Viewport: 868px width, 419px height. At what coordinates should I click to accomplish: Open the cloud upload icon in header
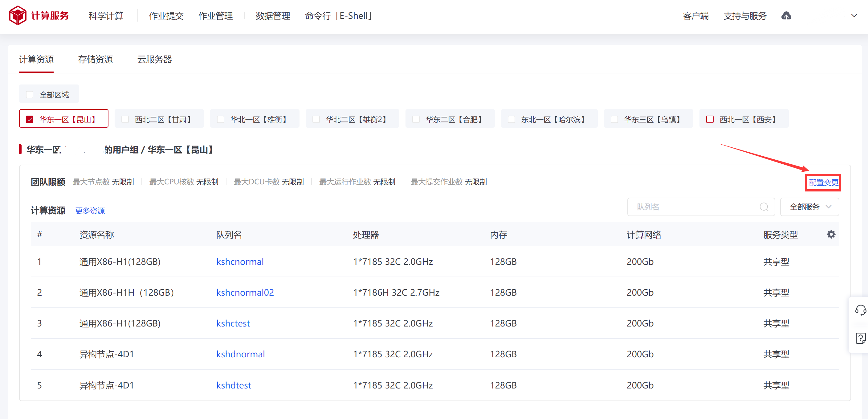pos(786,15)
